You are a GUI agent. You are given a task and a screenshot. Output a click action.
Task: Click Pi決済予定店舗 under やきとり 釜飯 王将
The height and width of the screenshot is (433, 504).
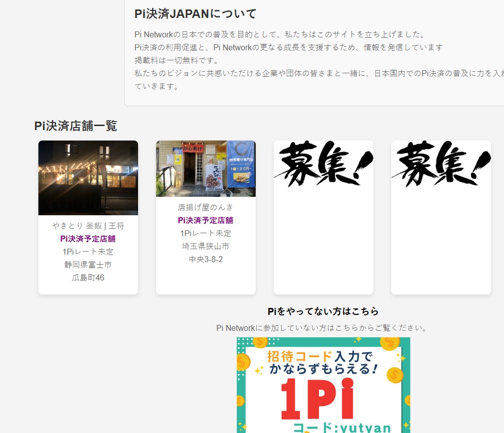[88, 239]
